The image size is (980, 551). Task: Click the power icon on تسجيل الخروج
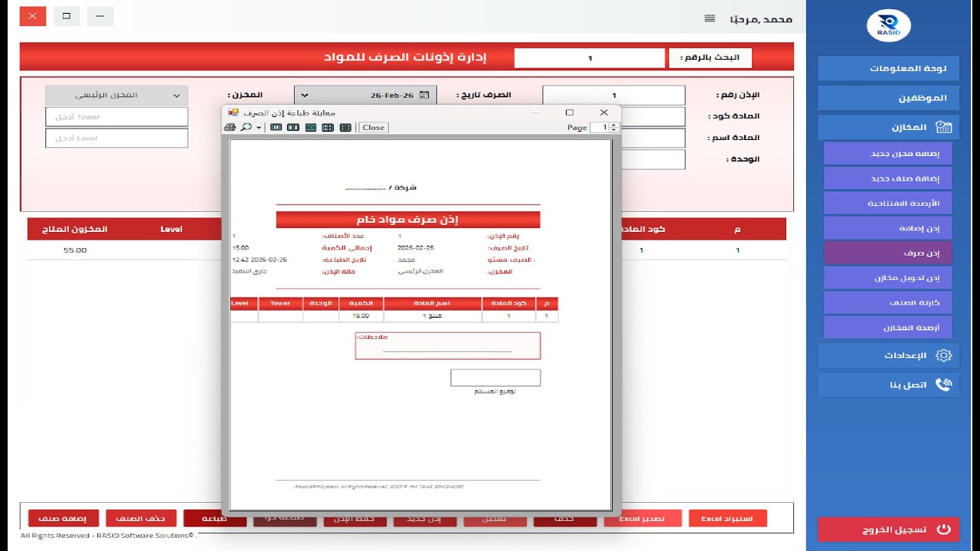pos(943,529)
